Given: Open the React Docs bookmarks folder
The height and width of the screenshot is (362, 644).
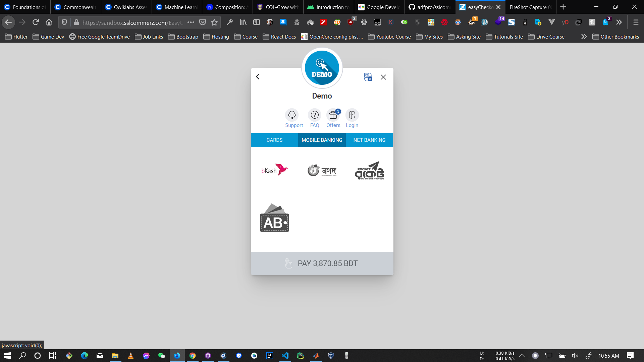Looking at the screenshot, I should click(x=279, y=37).
